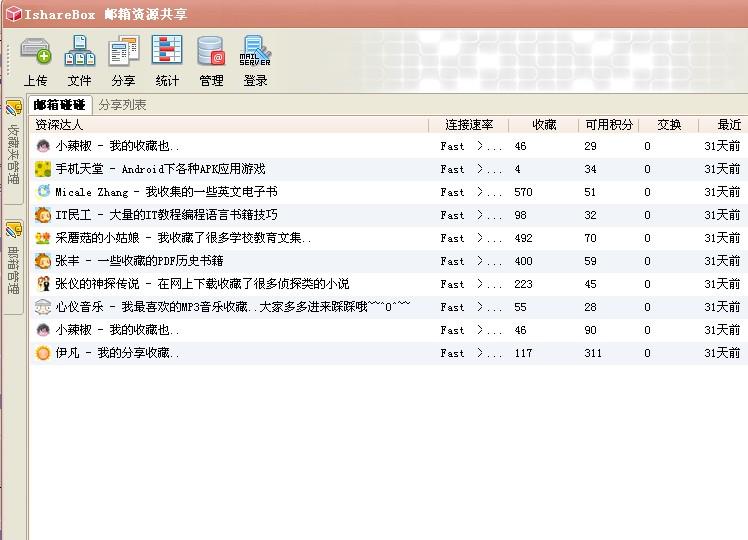Click the IshareBox cube logo in title bar

point(13,14)
